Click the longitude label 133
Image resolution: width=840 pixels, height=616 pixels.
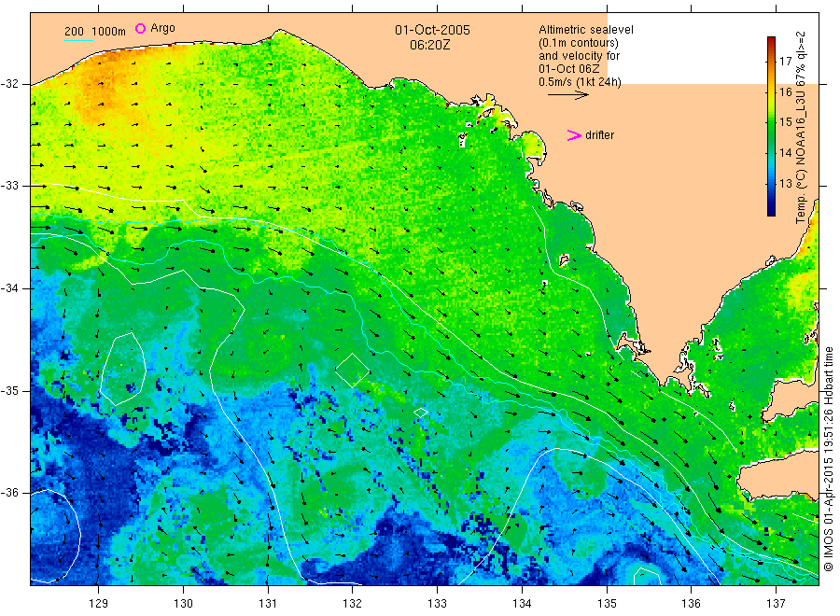point(437,604)
